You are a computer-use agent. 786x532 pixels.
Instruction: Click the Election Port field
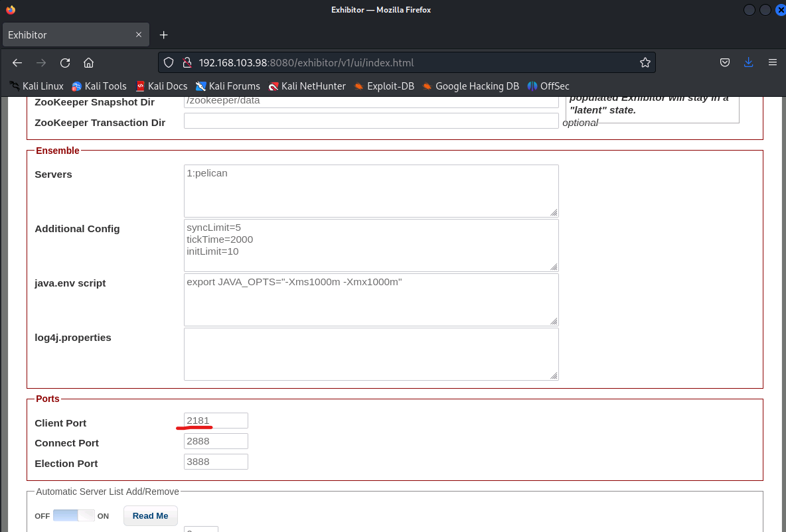216,462
